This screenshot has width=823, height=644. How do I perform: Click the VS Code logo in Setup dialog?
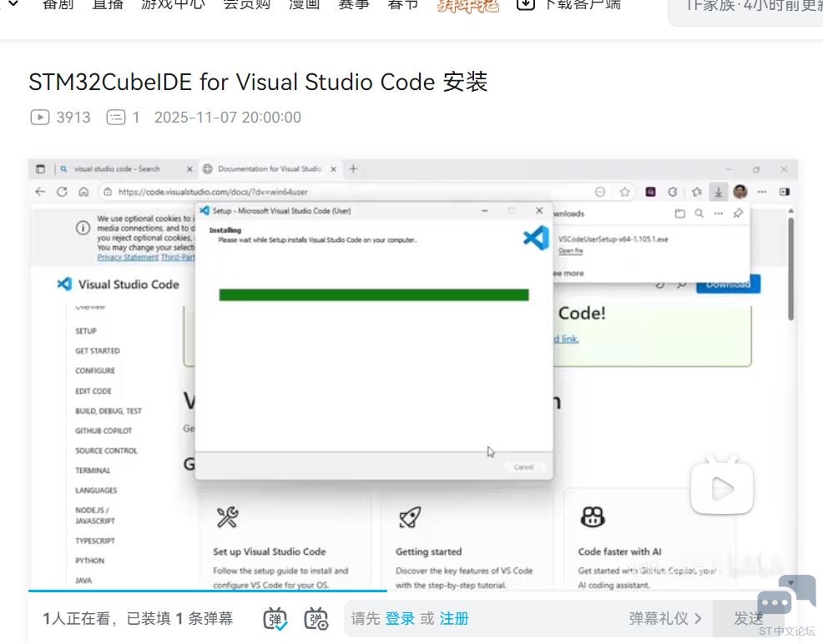pyautogui.click(x=536, y=238)
